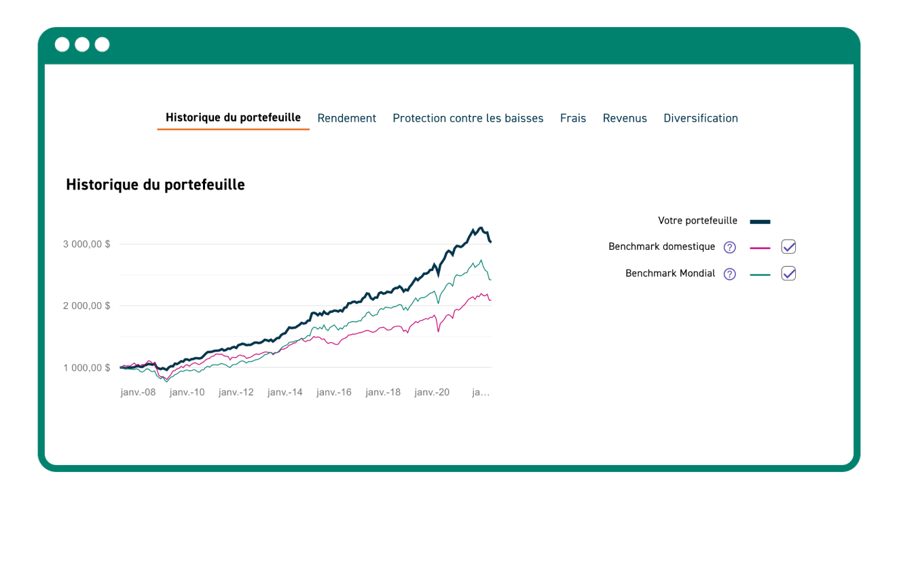
Task: View the Frais tab
Action: point(572,118)
